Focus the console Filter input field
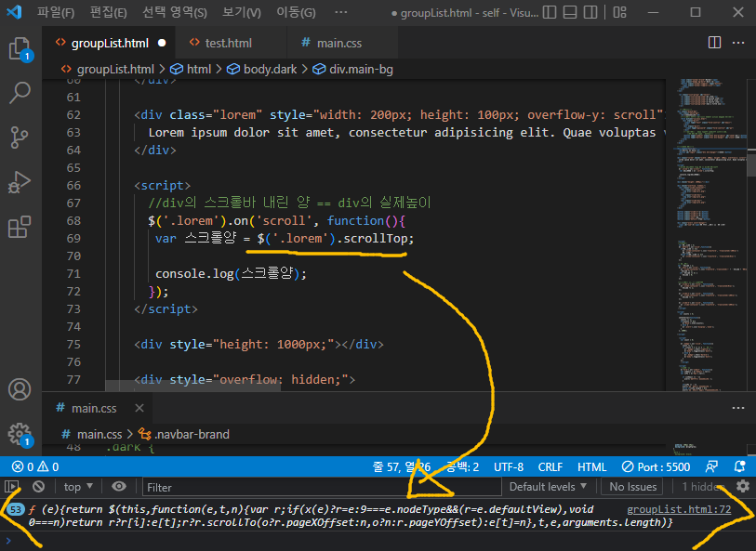This screenshot has width=756, height=551. [x=322, y=487]
